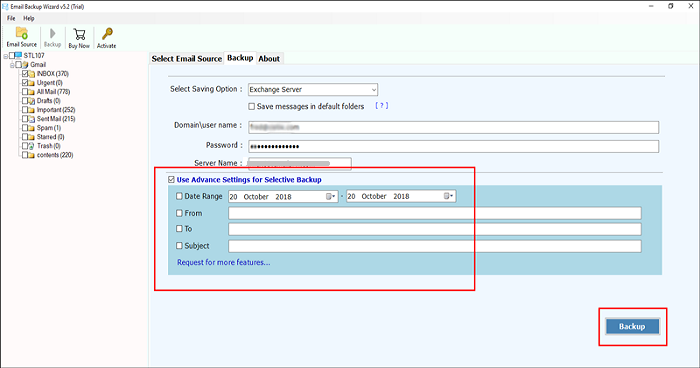The image size is (700, 368).
Task: Click the app icon in title bar
Action: click(x=5, y=6)
